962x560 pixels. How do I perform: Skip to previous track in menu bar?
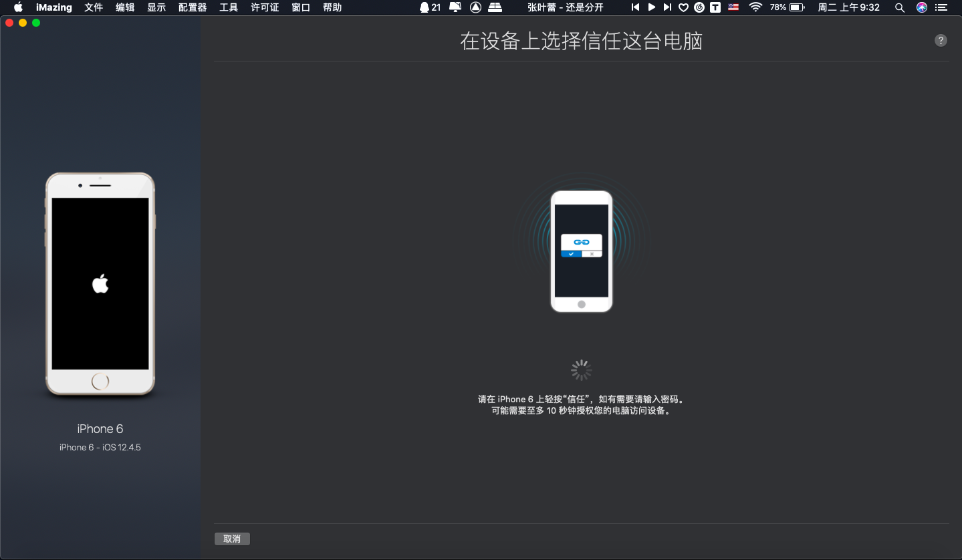(635, 7)
